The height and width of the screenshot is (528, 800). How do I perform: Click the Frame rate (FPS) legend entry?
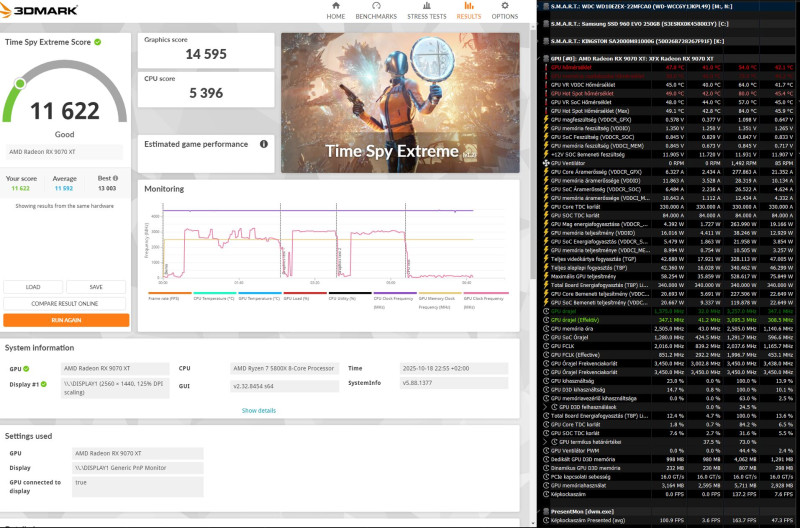coord(169,296)
